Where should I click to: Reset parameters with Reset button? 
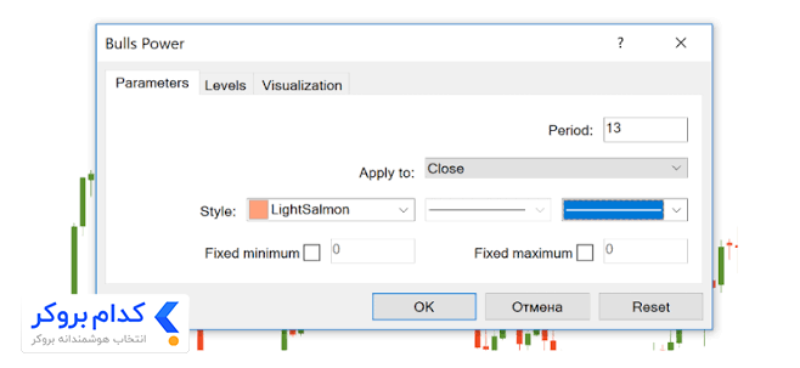[x=651, y=307]
